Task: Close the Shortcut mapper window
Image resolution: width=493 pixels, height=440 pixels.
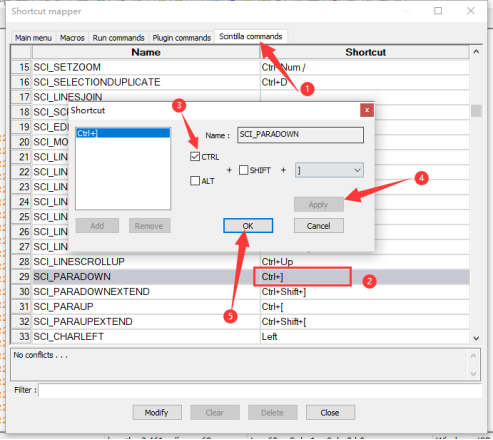Action: [471, 11]
